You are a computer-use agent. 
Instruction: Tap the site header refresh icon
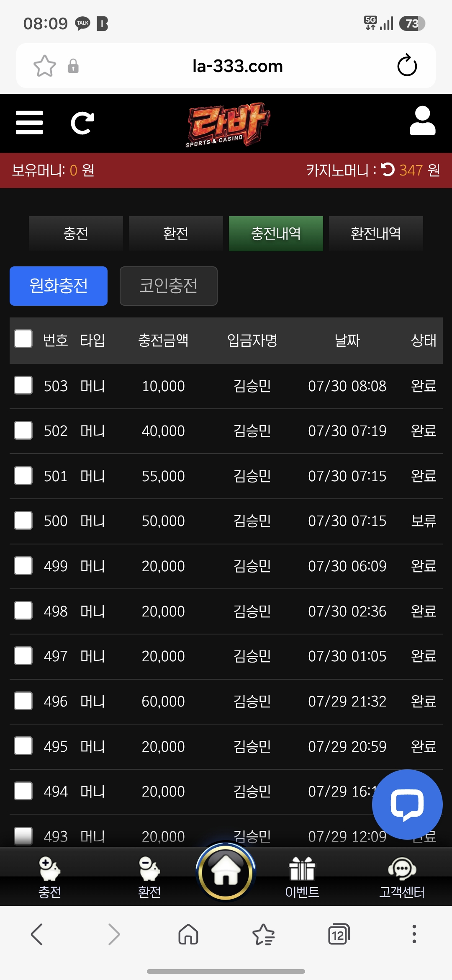click(x=82, y=123)
